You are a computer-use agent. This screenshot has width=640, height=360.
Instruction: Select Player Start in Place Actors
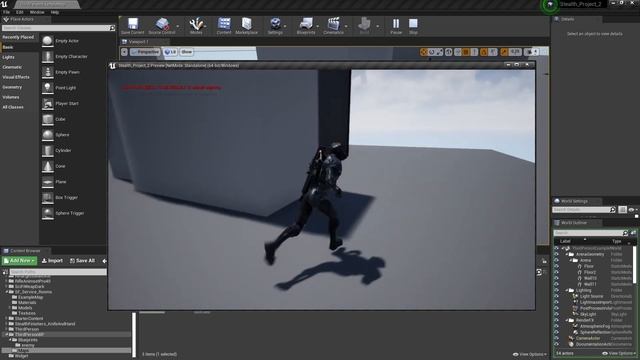click(x=67, y=103)
